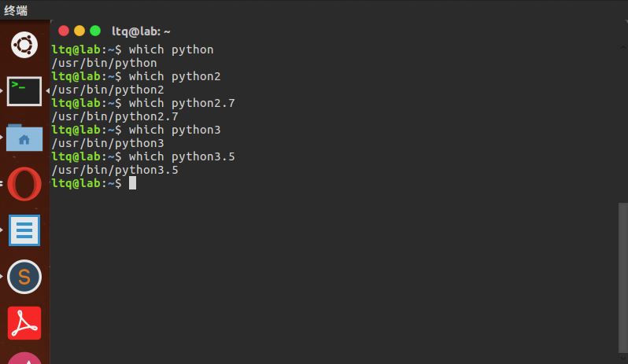Maximize the terminal with the green button
The width and height of the screenshot is (628, 364).
coord(95,31)
